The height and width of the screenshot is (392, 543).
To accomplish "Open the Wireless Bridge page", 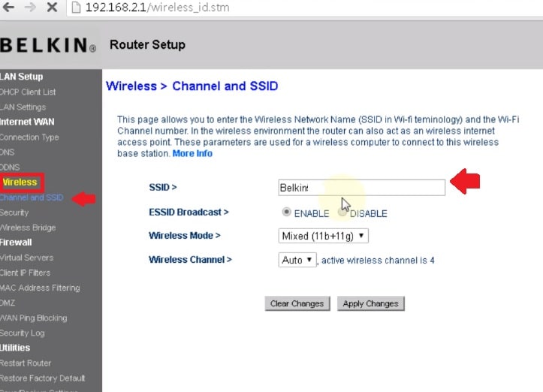I will (x=28, y=228).
